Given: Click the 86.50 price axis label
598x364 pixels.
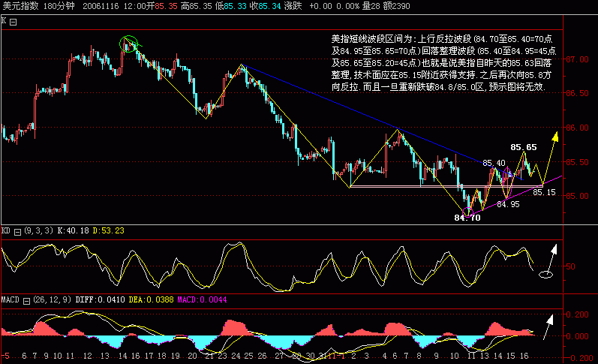Looking at the screenshot, I should tap(577, 94).
